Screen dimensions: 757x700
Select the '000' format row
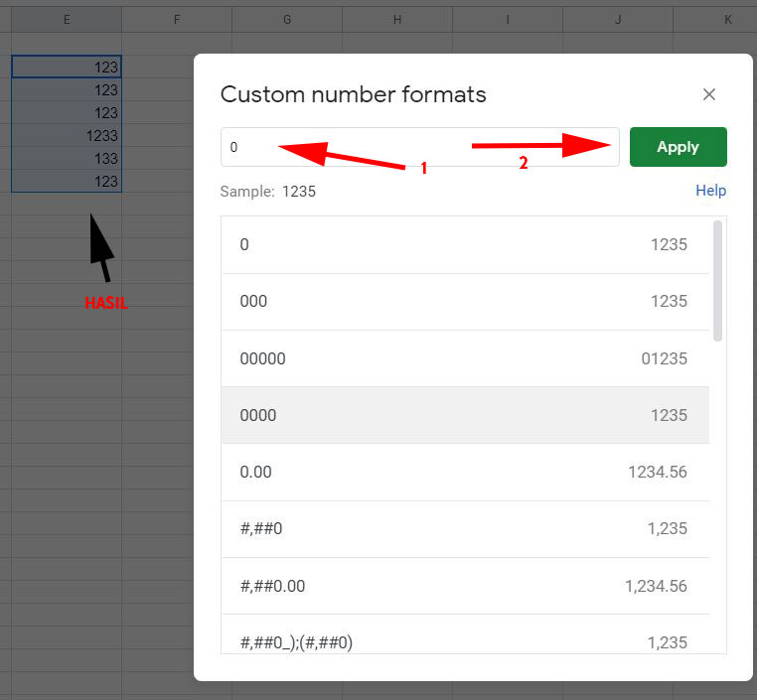point(465,302)
